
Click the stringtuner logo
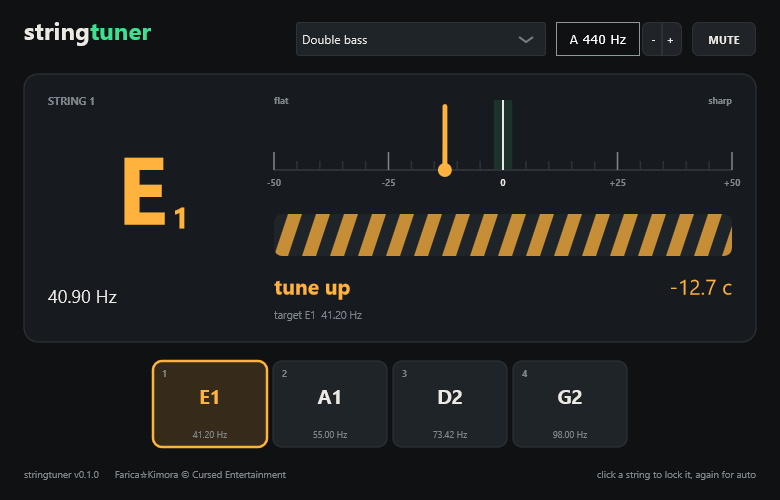(88, 33)
